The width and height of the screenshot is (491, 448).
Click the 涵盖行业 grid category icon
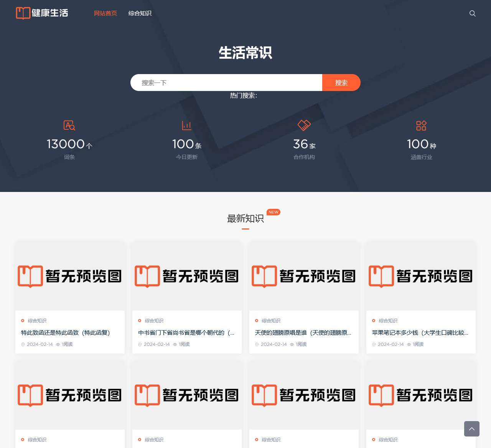[421, 126]
